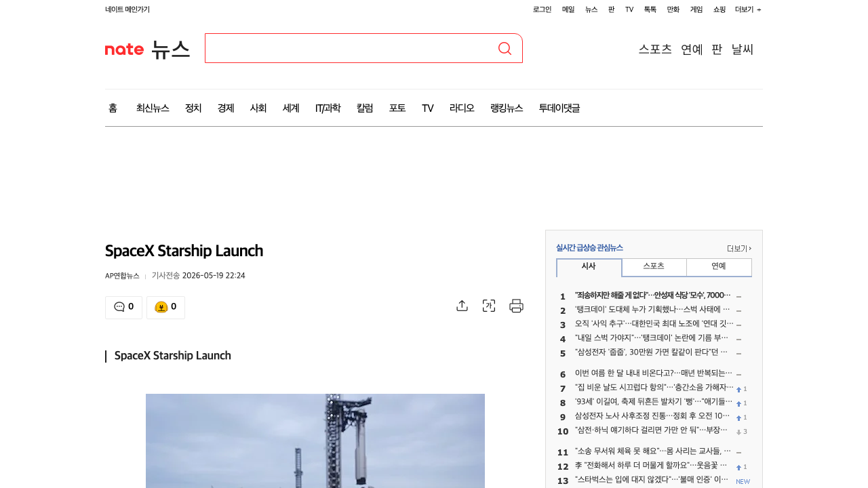Viewport: 868px width, 488px height.
Task: Open the 만화 link in top bar
Action: click(x=673, y=9)
